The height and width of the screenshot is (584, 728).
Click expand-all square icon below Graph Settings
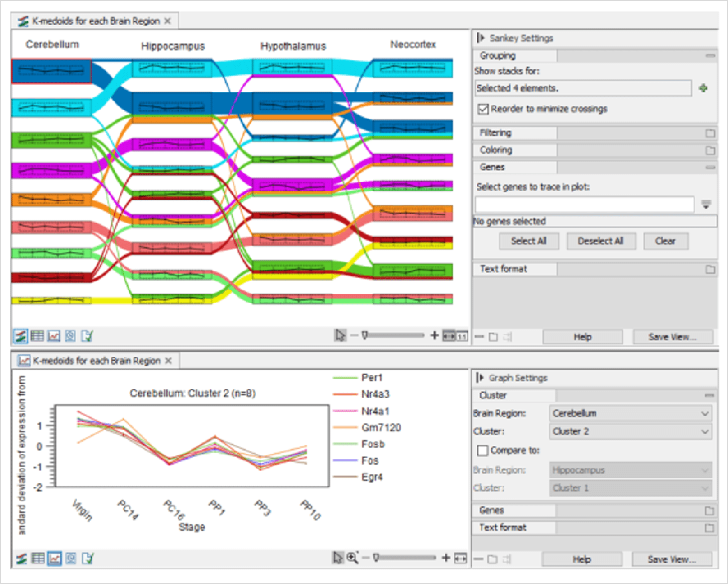[493, 559]
